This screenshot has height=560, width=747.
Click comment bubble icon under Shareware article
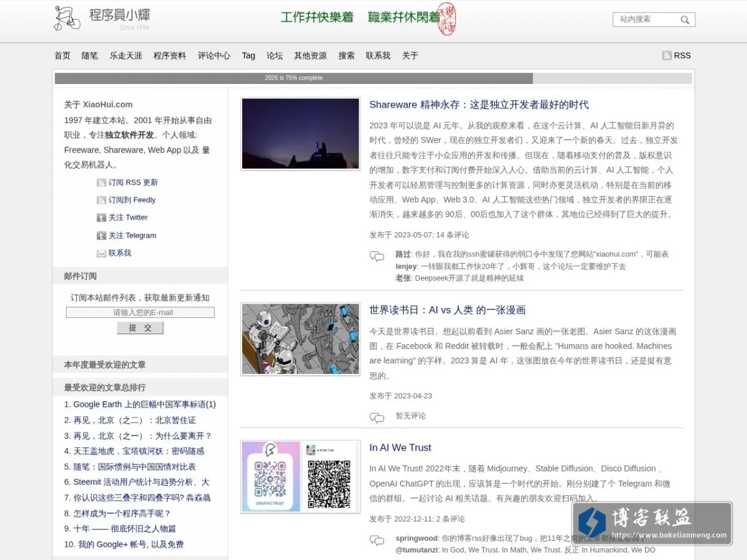pyautogui.click(x=377, y=256)
